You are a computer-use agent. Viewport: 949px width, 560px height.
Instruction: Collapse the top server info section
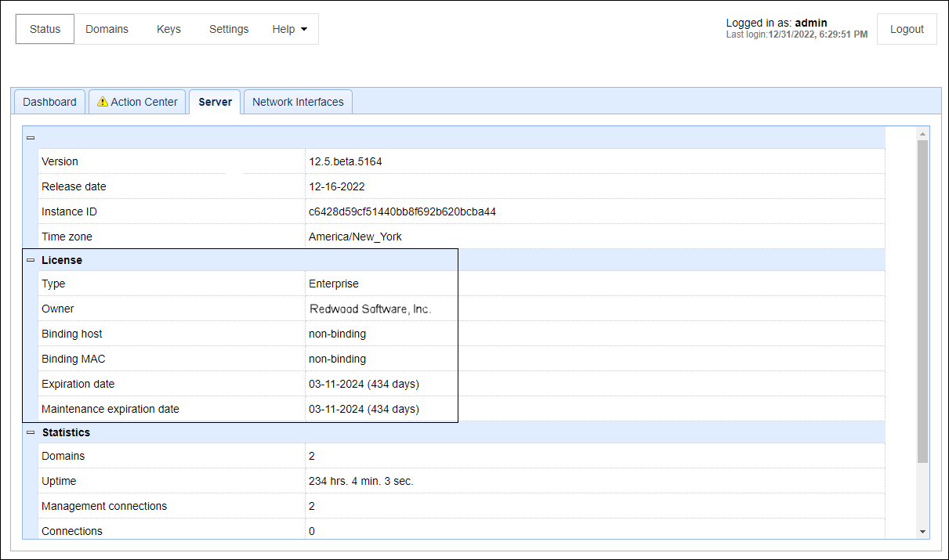(x=31, y=138)
